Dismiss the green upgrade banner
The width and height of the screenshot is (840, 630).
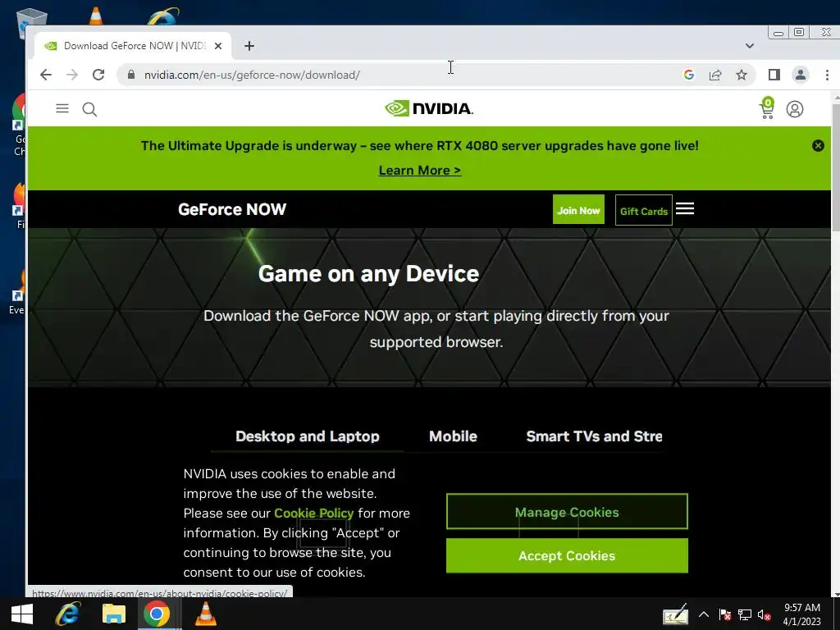pos(818,146)
